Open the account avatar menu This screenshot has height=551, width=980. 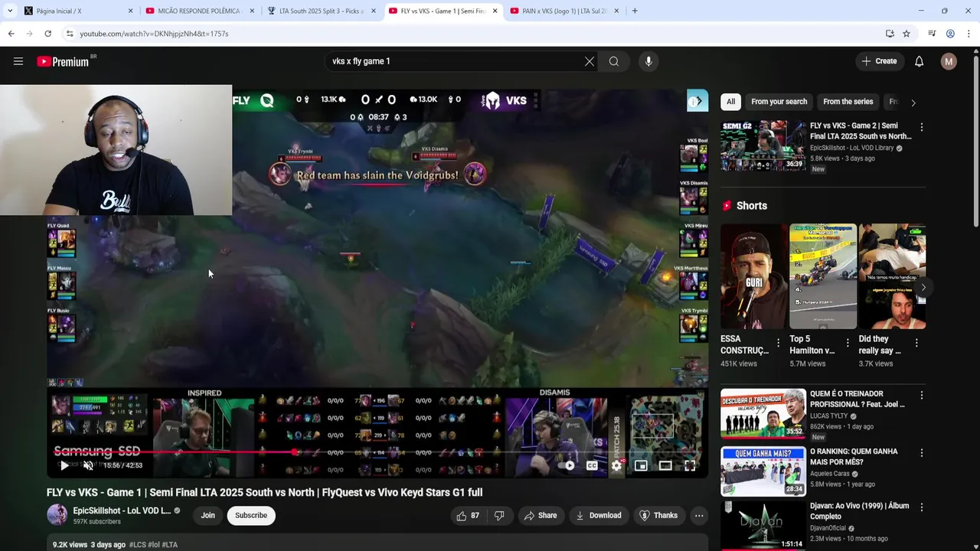tap(949, 61)
